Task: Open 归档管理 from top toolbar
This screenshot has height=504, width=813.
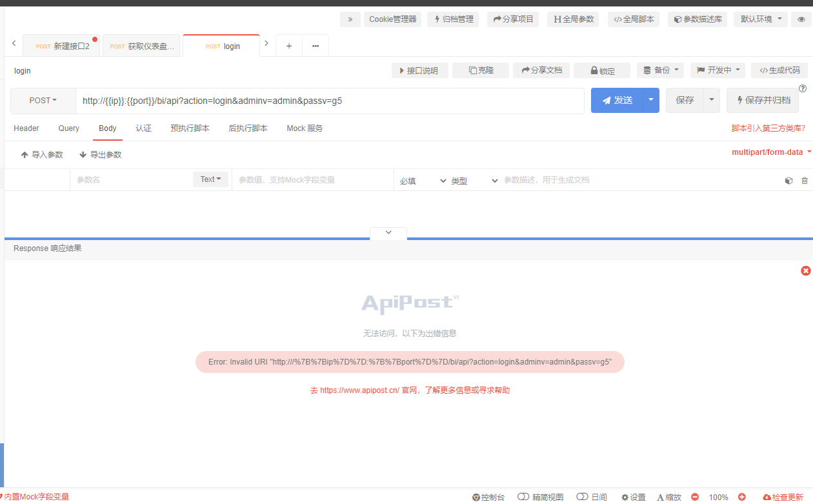Action: pos(453,19)
